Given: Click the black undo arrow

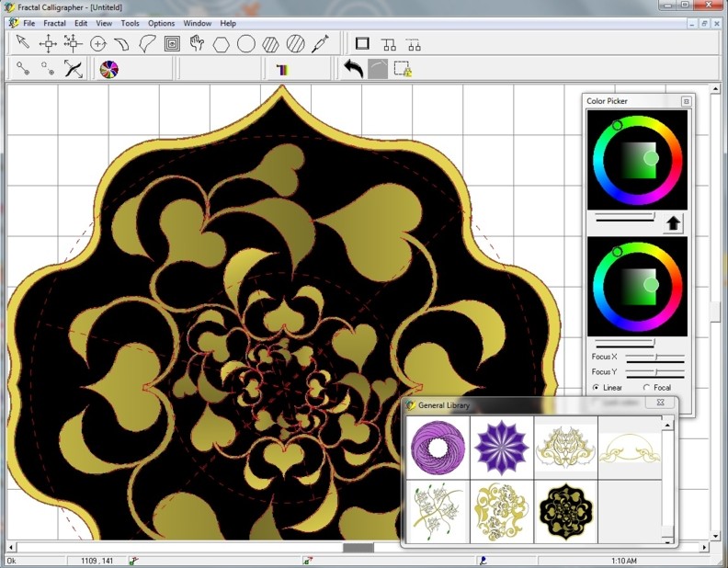Looking at the screenshot, I should 354,69.
